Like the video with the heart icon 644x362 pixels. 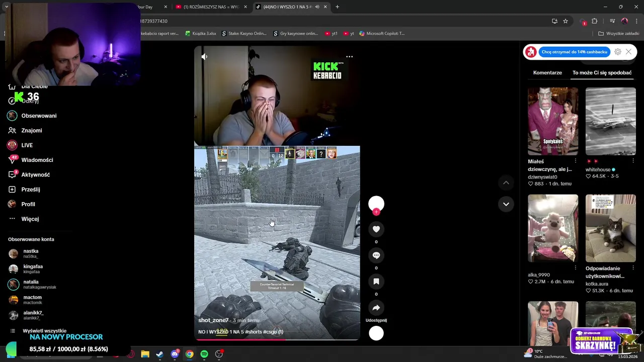[376, 229]
